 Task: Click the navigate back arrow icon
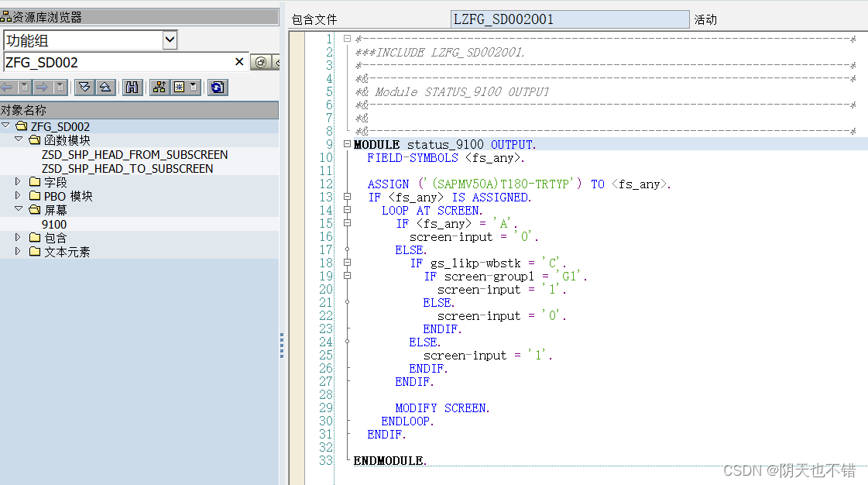[7, 88]
